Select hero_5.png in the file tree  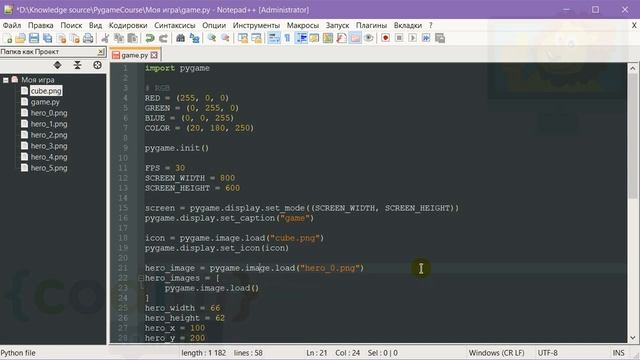click(x=49, y=168)
